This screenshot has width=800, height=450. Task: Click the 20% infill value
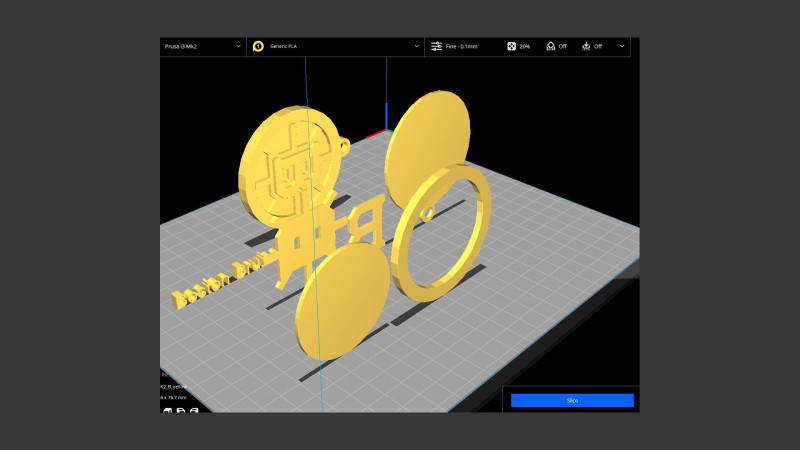[x=525, y=46]
